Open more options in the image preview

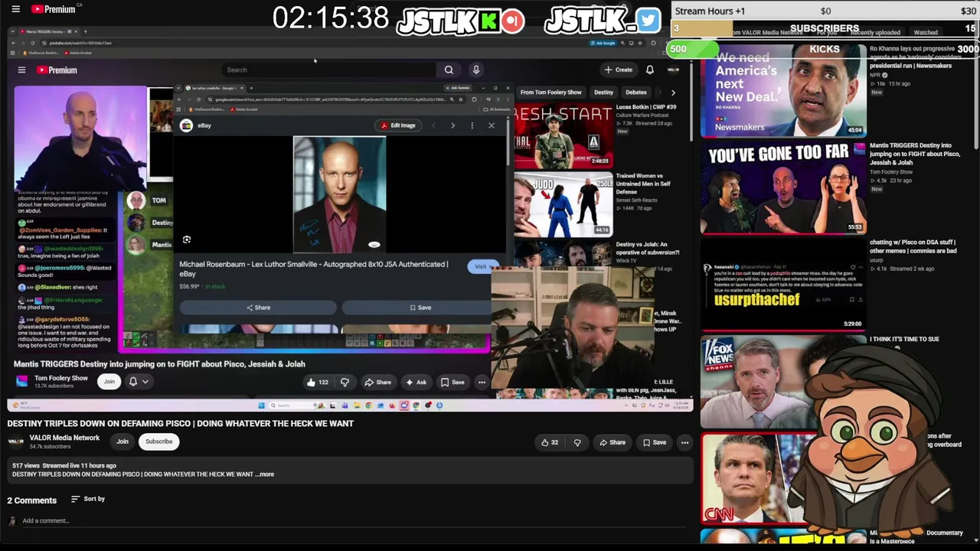(x=472, y=126)
